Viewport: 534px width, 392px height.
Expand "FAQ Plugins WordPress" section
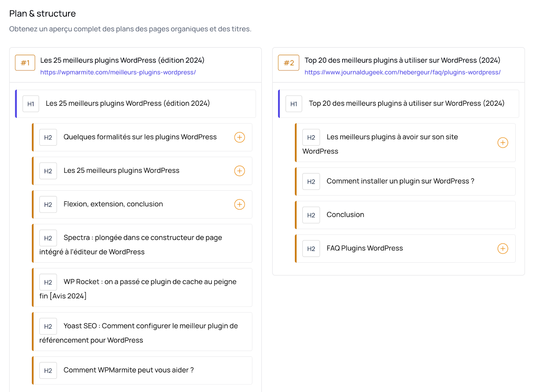[x=503, y=249]
